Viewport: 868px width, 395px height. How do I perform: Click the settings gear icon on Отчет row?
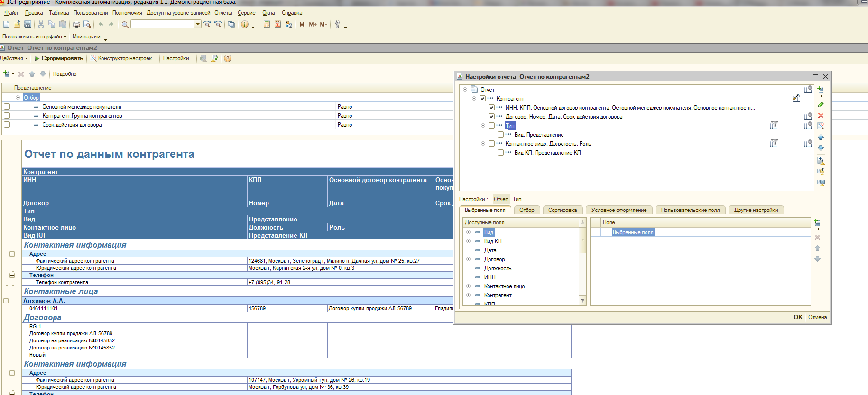click(808, 90)
